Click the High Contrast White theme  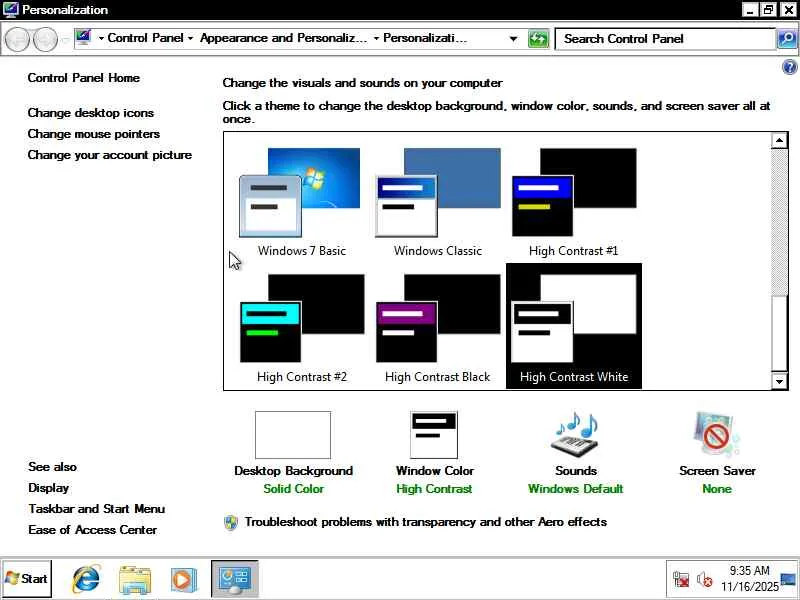pos(573,327)
